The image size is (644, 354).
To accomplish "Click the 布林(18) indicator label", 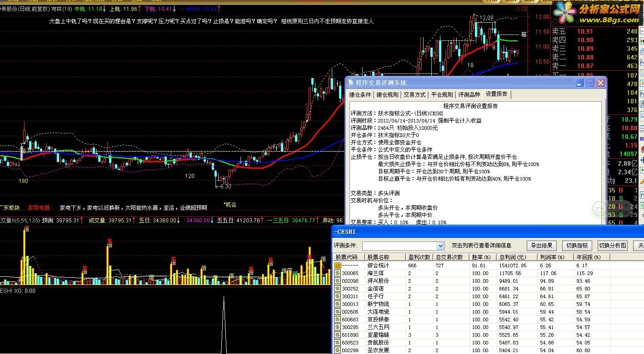I will click(x=61, y=9).
